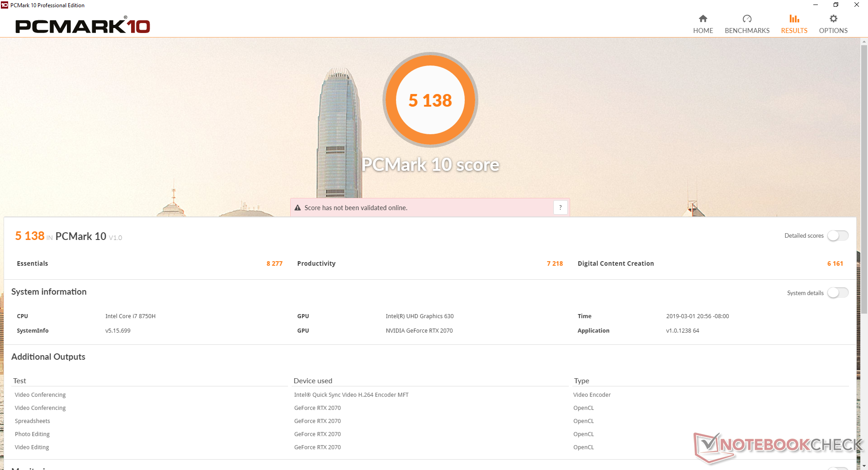Click the Results bar chart icon
The image size is (868, 470).
[794, 19]
